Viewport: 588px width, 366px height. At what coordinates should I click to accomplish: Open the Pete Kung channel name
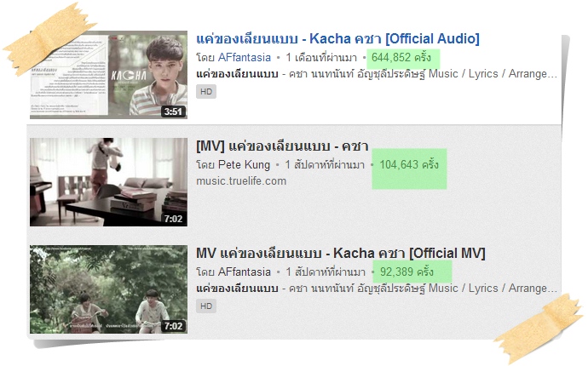coord(244,164)
